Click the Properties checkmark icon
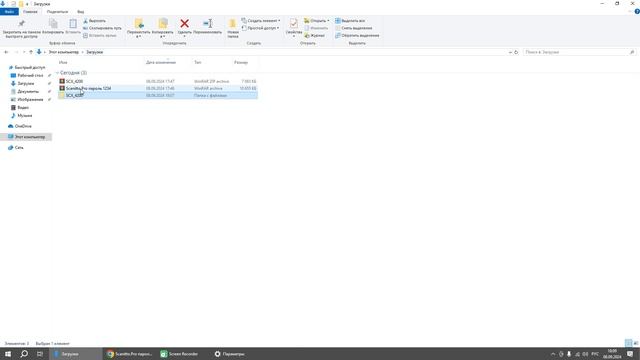 click(x=293, y=24)
